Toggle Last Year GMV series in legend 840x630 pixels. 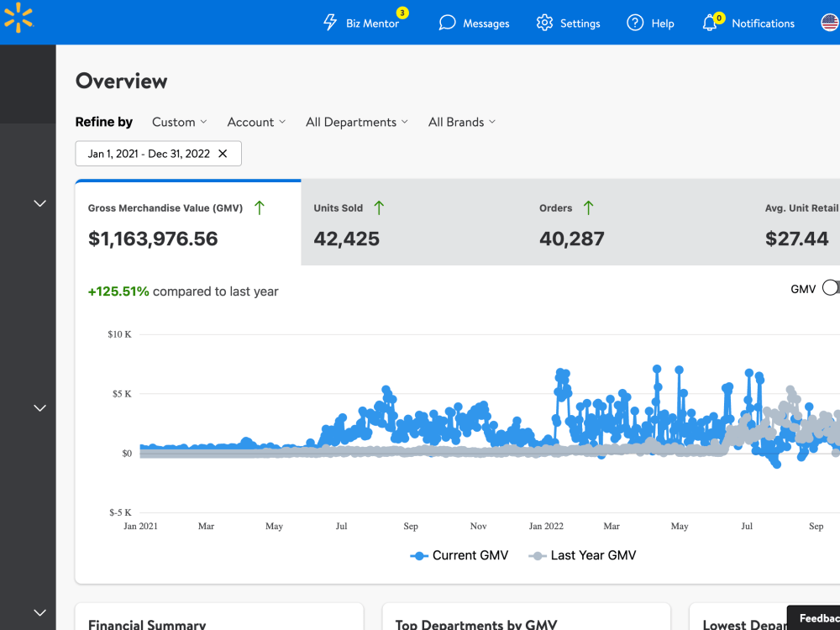[x=582, y=555]
